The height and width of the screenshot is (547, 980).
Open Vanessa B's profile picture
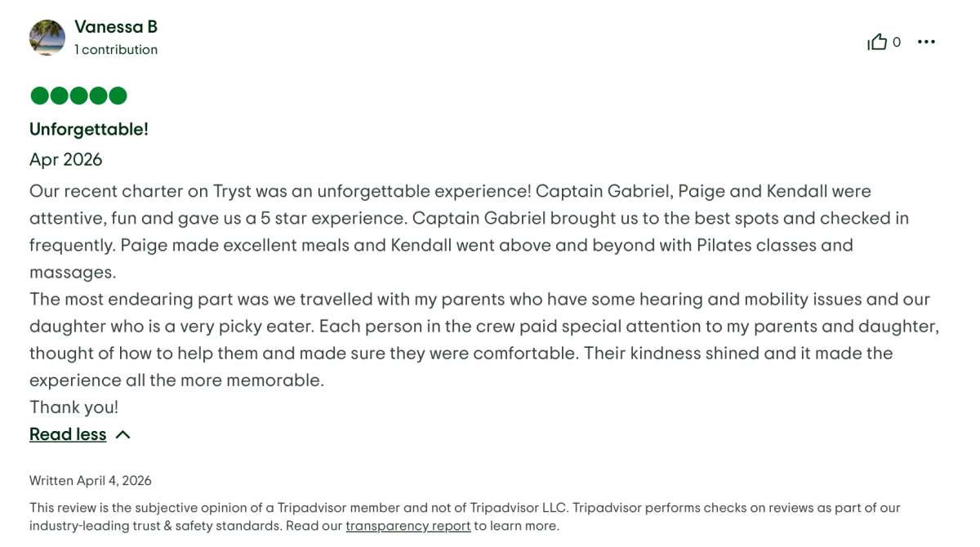[47, 38]
